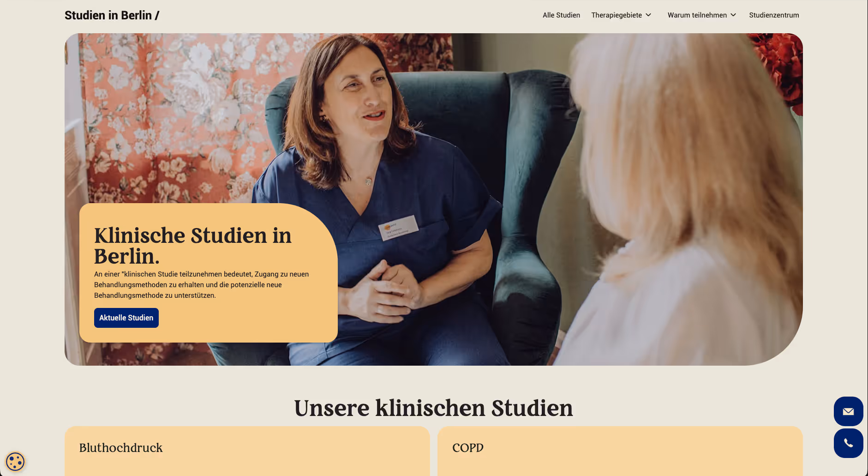Screen dimensions: 868x476
Task: Open the Bluthochdruck study card
Action: pyautogui.click(x=247, y=451)
